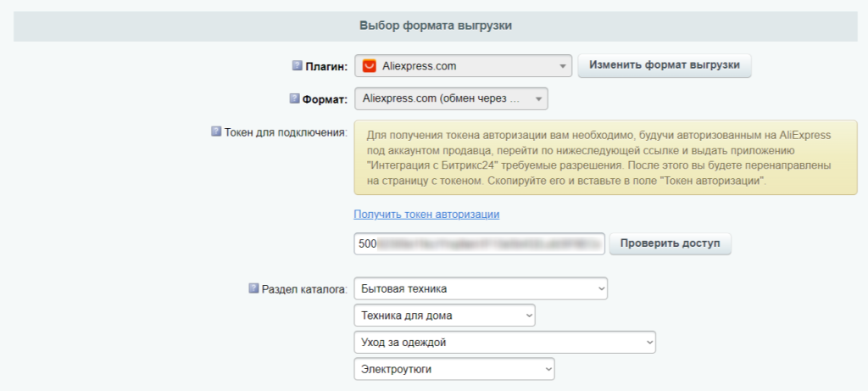Focus the authorization token input field
This screenshot has width=868, height=391.
[x=480, y=243]
